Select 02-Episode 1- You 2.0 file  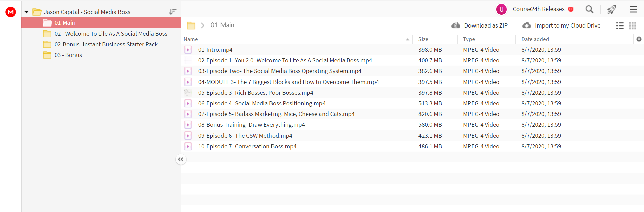[285, 60]
